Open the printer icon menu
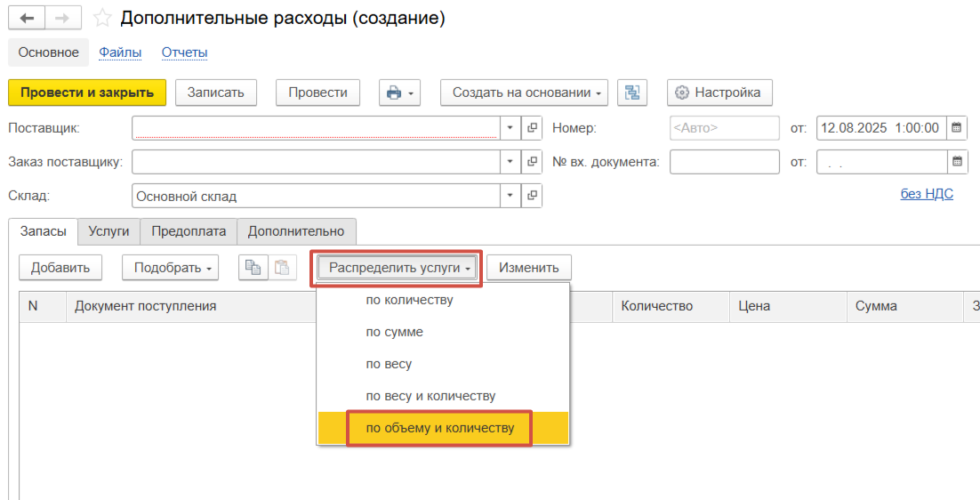Screen dimensions: 980x500 [398, 93]
